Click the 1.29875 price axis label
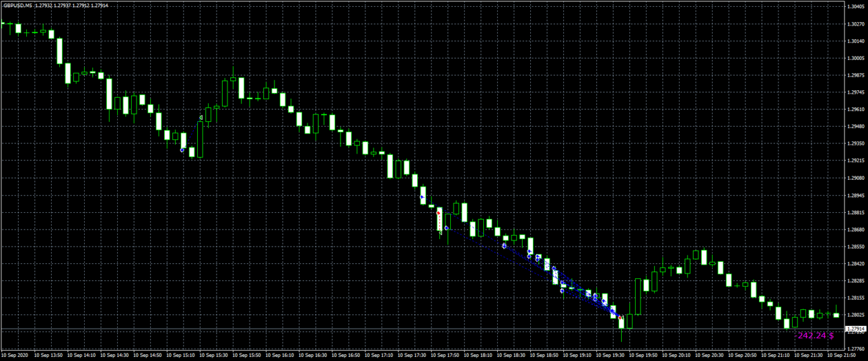The image size is (868, 361). pyautogui.click(x=855, y=75)
